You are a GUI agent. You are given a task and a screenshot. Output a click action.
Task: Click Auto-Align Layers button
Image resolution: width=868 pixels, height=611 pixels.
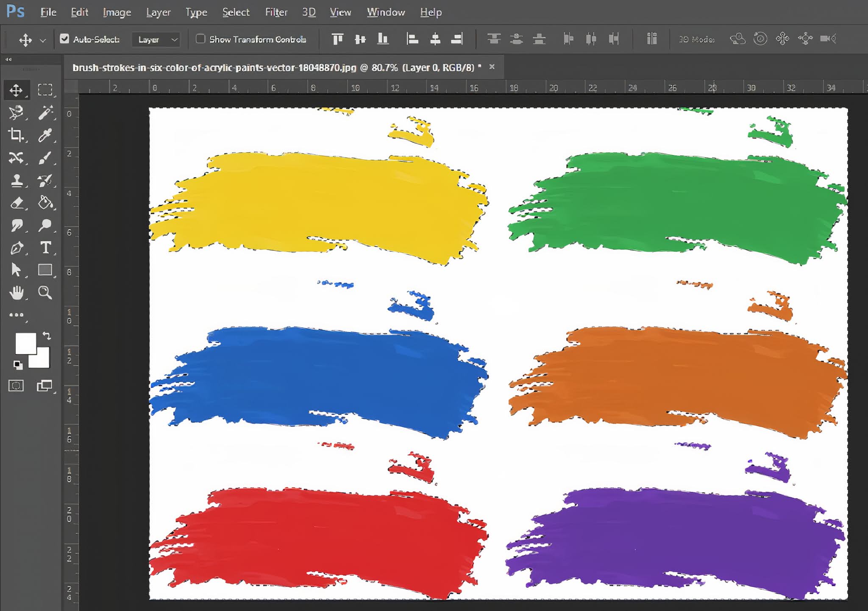click(x=652, y=39)
